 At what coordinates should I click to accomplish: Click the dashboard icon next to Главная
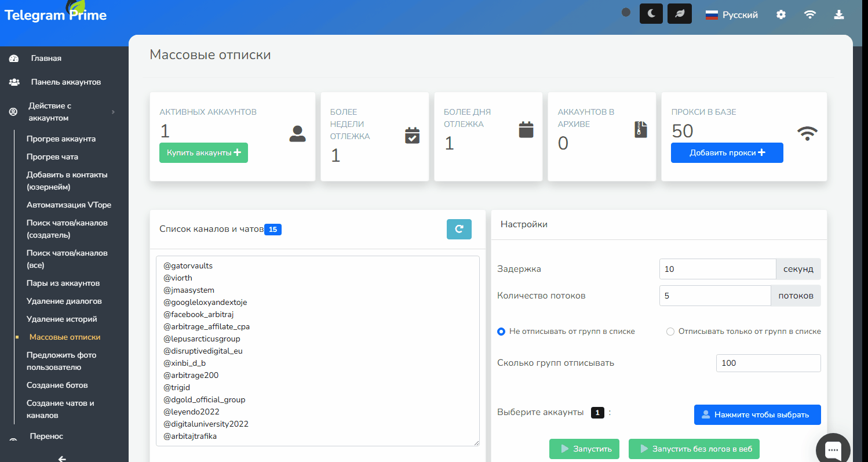pos(14,59)
